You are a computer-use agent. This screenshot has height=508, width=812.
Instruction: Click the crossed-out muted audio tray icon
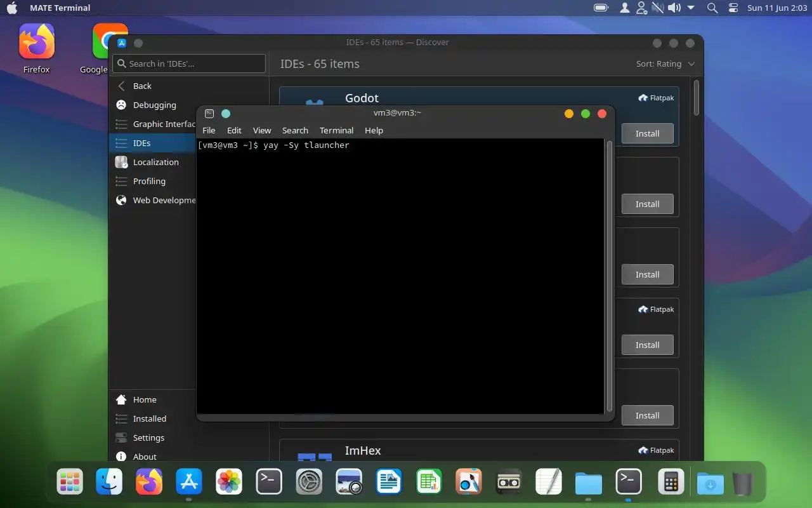tap(658, 8)
